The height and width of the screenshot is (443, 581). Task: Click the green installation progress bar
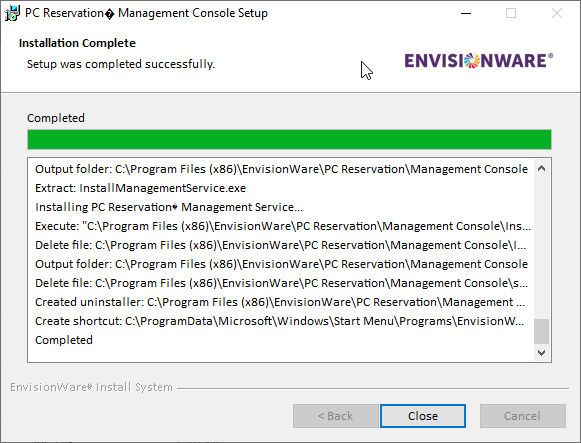pos(289,140)
